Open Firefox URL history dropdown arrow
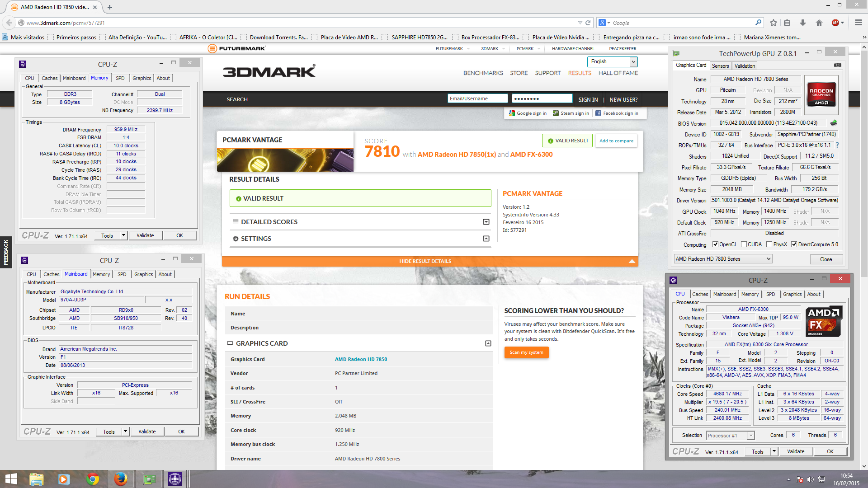 tap(580, 23)
